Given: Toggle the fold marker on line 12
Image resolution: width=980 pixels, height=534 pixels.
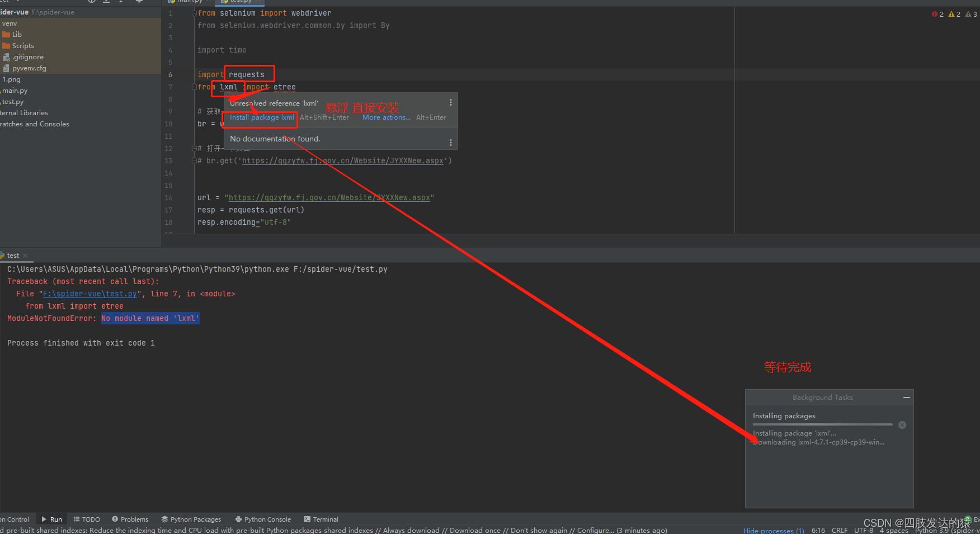Looking at the screenshot, I should pyautogui.click(x=194, y=148).
